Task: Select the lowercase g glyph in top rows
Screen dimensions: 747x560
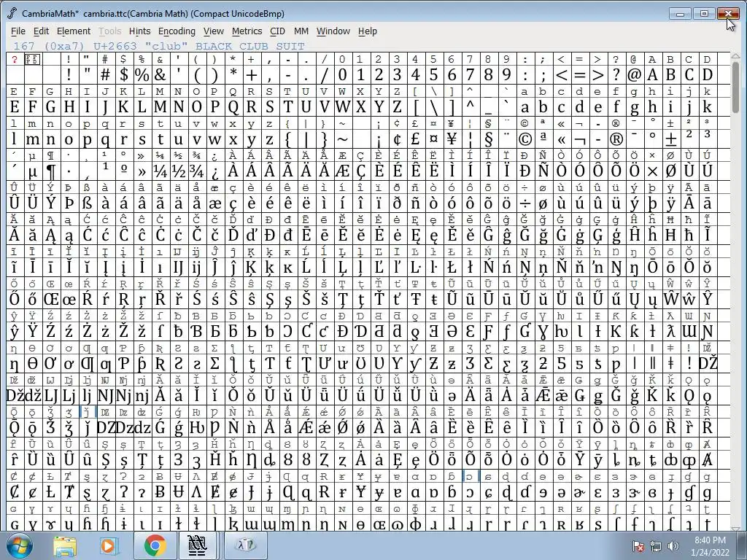Action: pyautogui.click(x=634, y=106)
